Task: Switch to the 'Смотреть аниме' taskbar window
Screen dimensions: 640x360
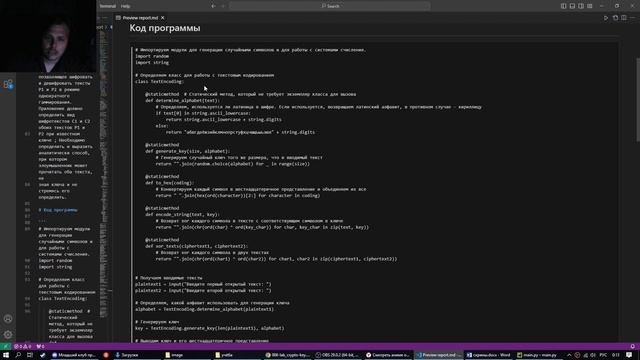Action: pyautogui.click(x=388, y=355)
